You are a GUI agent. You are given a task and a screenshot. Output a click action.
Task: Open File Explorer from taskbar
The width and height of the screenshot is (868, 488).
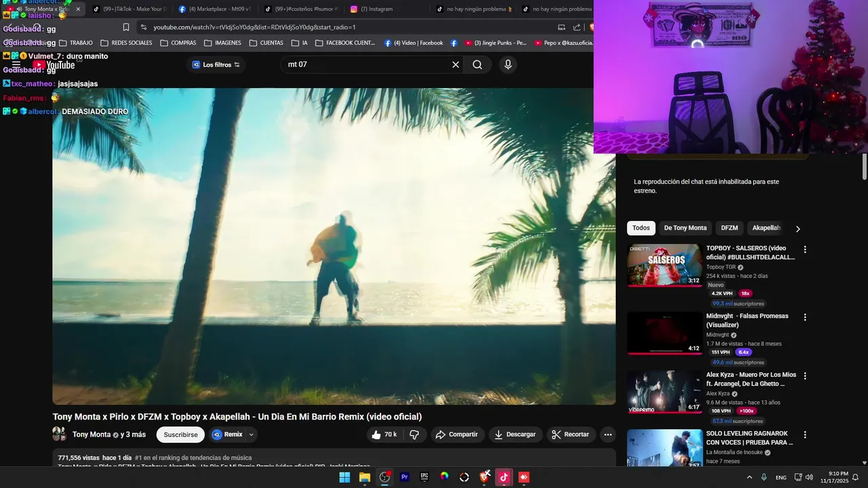pyautogui.click(x=365, y=477)
